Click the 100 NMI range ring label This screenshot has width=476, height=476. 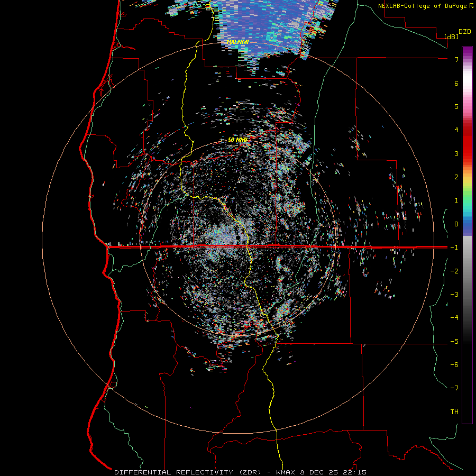237,42
